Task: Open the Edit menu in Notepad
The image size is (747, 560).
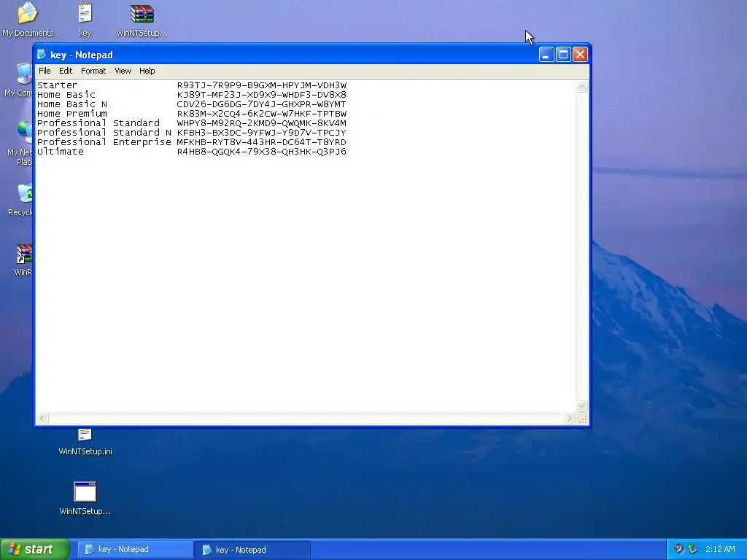Action: tap(65, 71)
